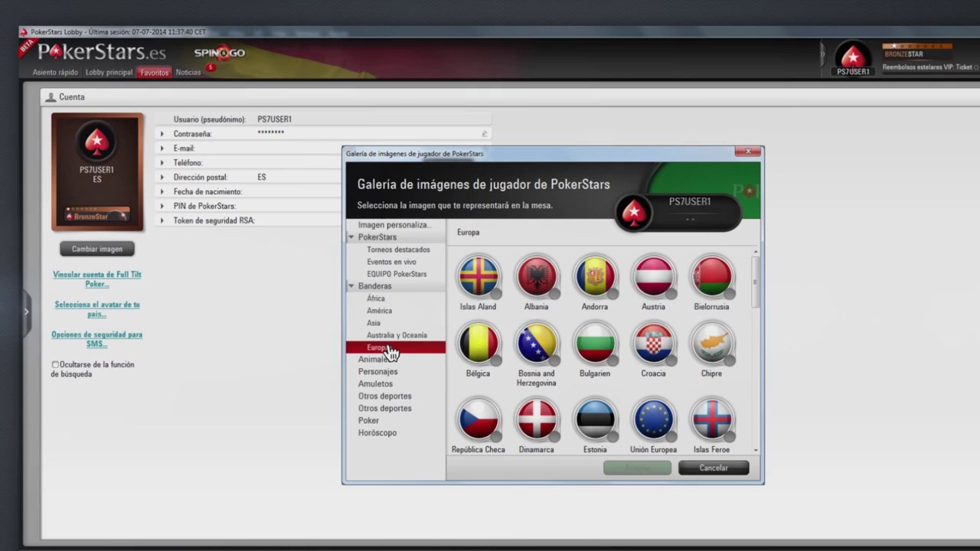The image size is (980, 551).
Task: Open the Favoritos tab
Action: (x=154, y=73)
